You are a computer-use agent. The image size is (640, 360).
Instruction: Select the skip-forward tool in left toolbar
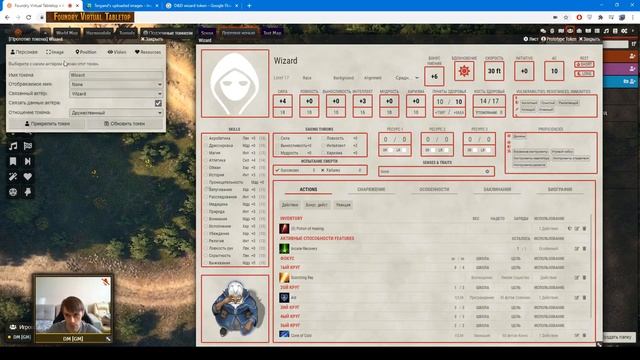[x=28, y=161]
